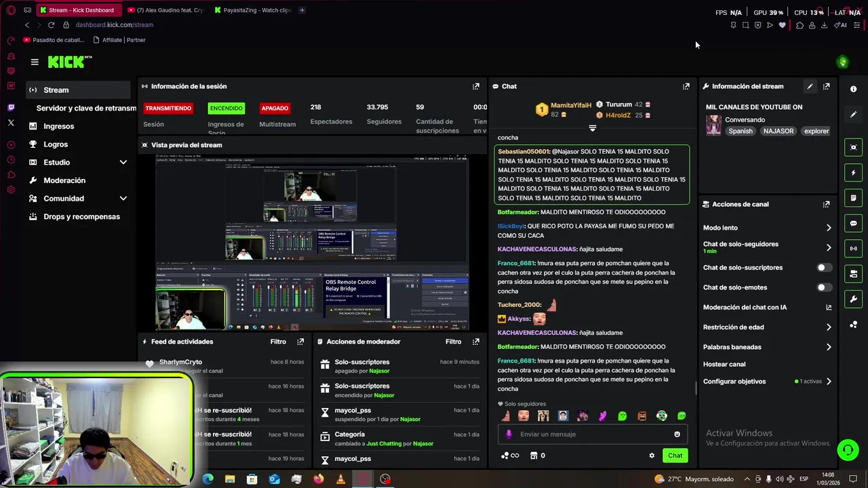
Task: Open Servidor y clave de retransmisión
Action: tap(86, 108)
